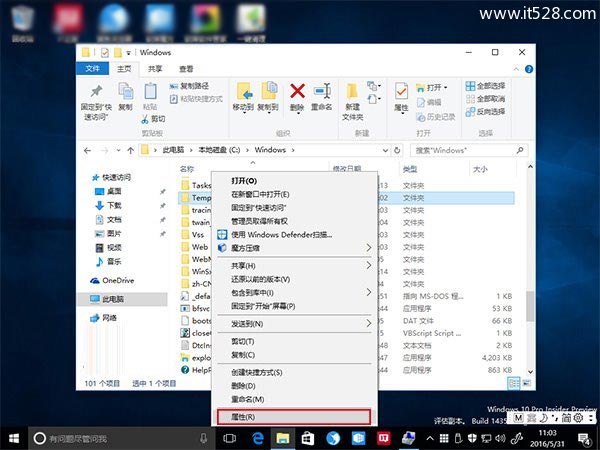Viewport: 600px width, 450px height.
Task: Switch to the View (查看) tab
Action: point(186,68)
